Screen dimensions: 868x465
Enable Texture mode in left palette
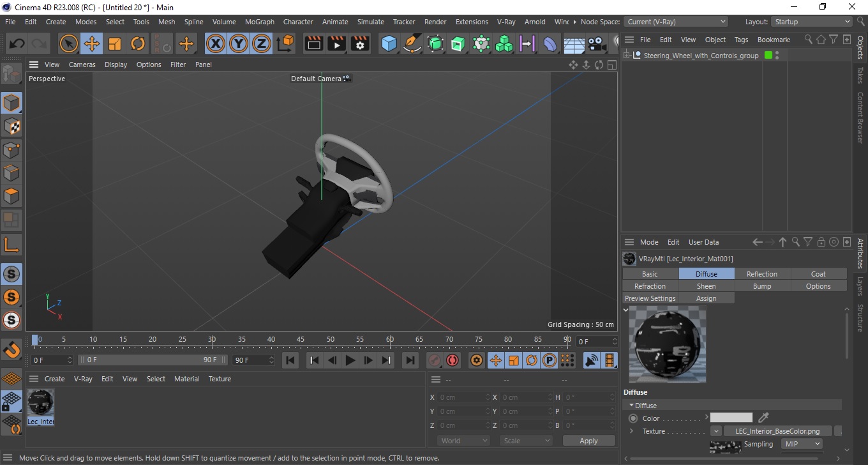11,126
